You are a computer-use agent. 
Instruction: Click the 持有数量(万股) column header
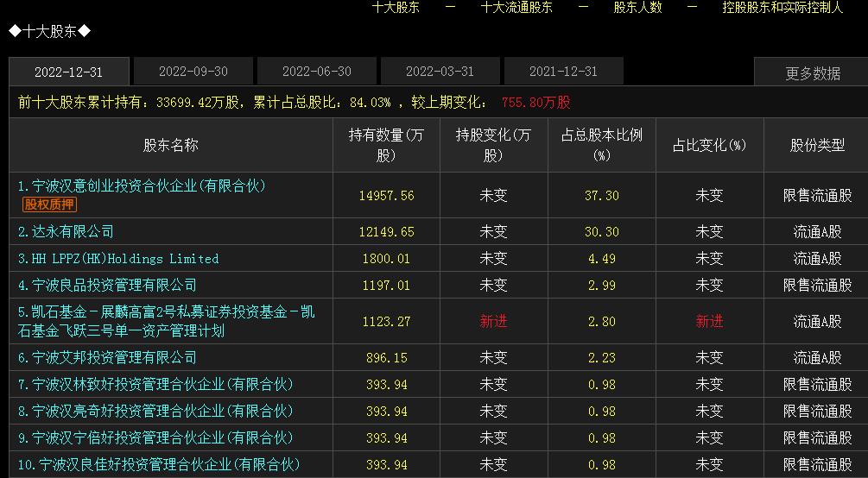pyautogui.click(x=386, y=145)
